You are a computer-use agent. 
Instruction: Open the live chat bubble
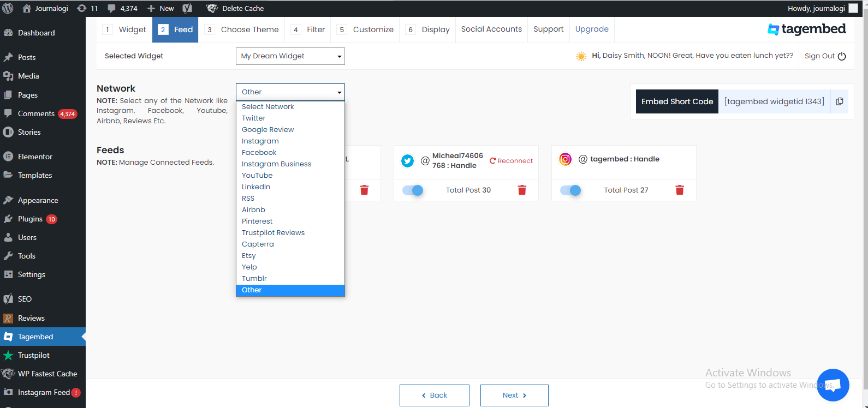click(833, 385)
